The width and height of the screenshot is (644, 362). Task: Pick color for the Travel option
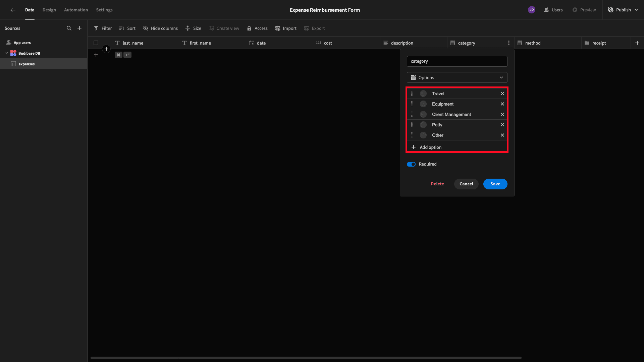point(423,94)
